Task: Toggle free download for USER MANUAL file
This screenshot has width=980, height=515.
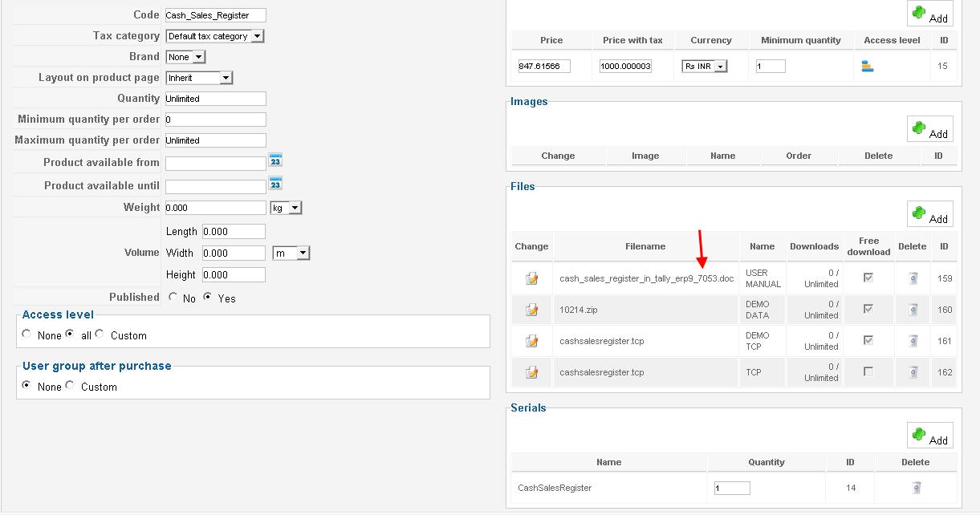Action: (868, 278)
